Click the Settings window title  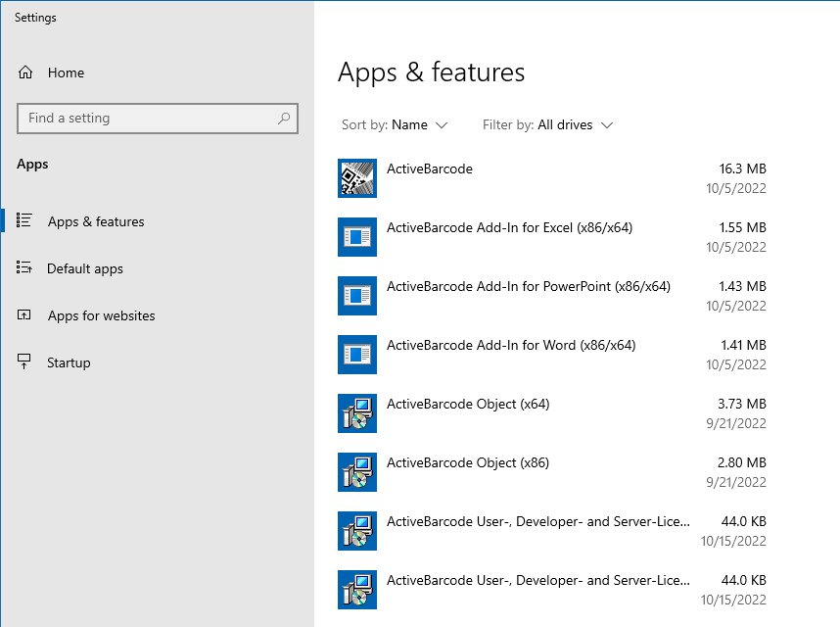[x=35, y=18]
